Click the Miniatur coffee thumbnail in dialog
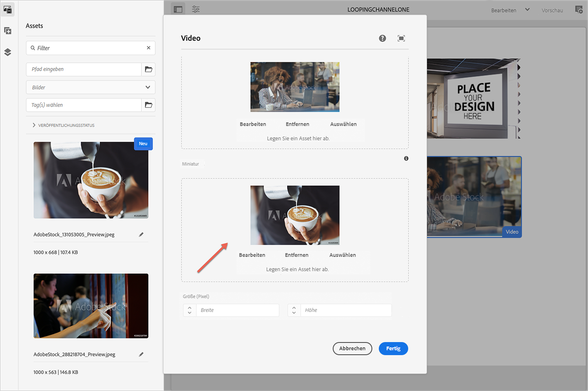Viewport: 588px width, 391px height. coord(295,215)
